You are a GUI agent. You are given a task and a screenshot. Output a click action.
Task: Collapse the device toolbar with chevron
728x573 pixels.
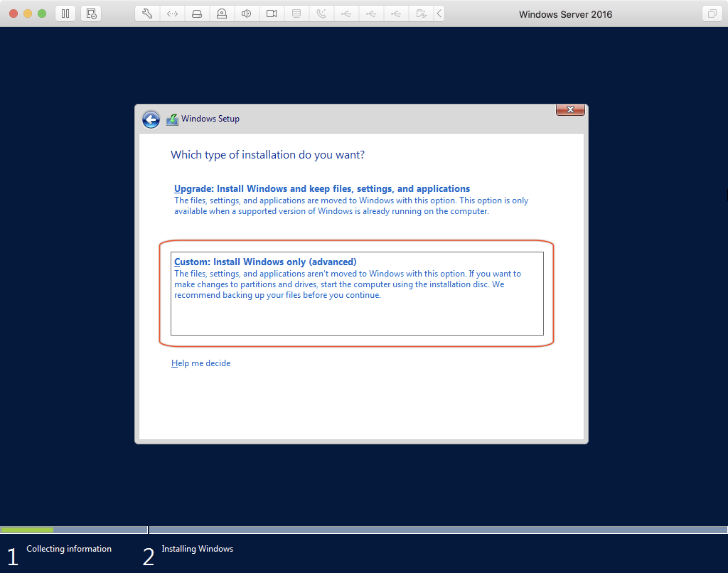439,14
